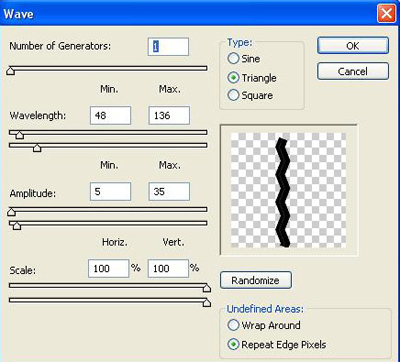Click the 'Wavelength:' label

tap(38, 116)
